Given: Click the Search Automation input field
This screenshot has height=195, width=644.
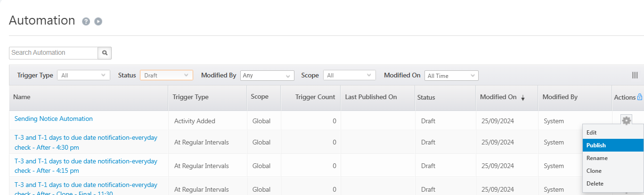Looking at the screenshot, I should (x=53, y=53).
